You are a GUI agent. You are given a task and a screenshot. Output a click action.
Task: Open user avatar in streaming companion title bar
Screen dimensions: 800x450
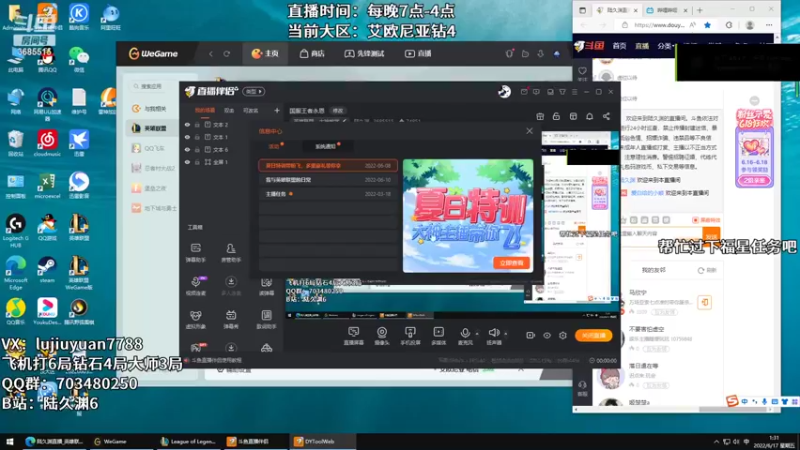(x=504, y=91)
